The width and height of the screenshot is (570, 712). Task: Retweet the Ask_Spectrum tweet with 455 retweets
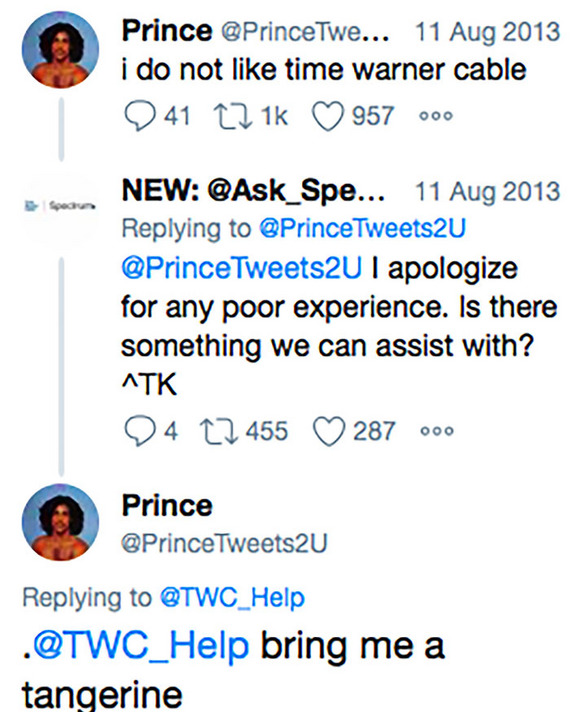pos(219,431)
